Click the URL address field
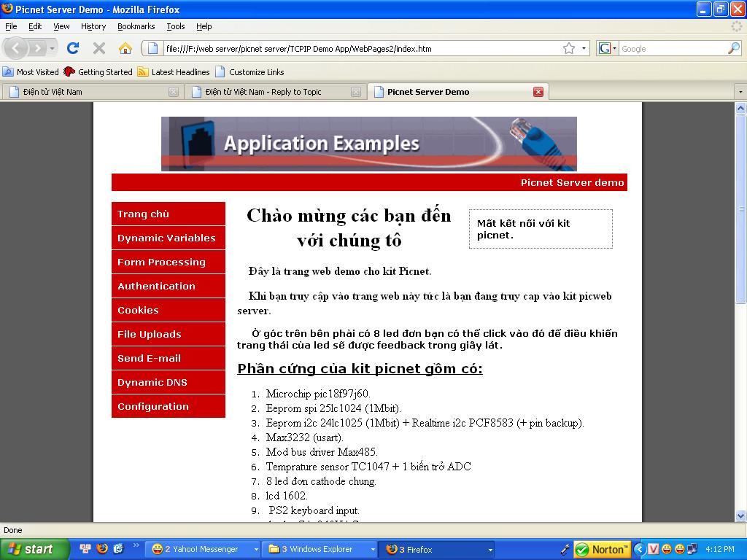The image size is (747, 560). point(362,49)
